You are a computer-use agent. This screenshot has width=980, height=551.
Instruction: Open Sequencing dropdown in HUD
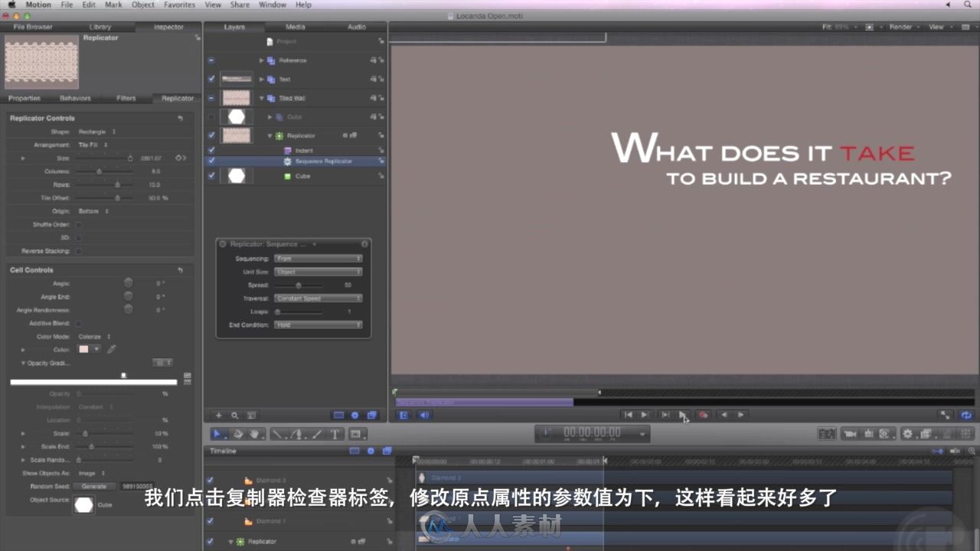(318, 259)
